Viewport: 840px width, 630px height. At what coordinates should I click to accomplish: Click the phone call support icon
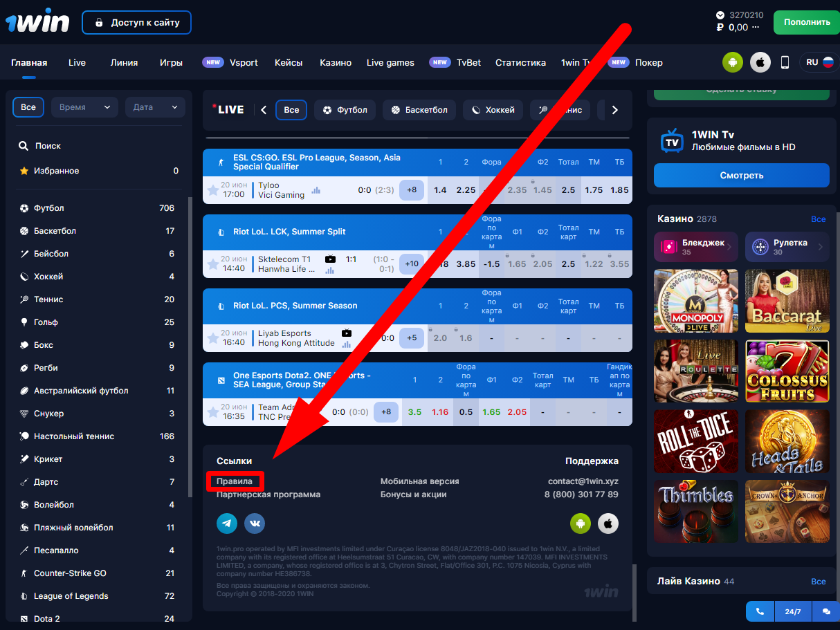point(760,612)
